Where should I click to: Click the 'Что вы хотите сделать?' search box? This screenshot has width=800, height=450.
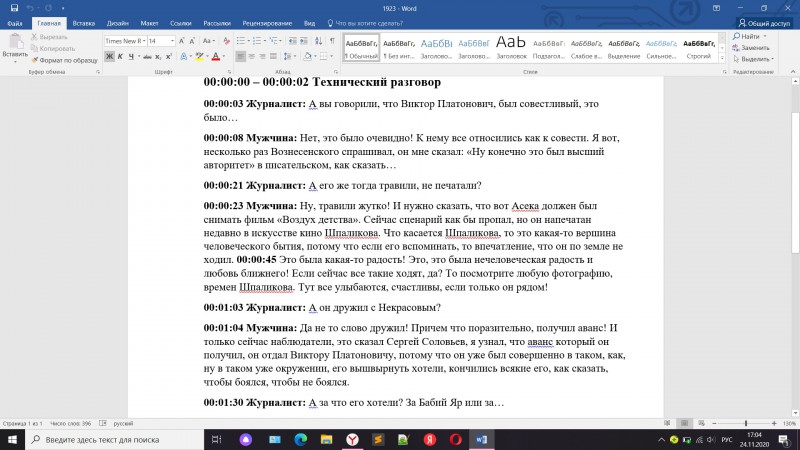(x=365, y=23)
